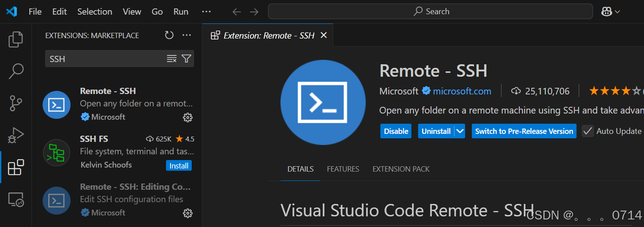The height and width of the screenshot is (227, 644).
Task: Select the Extension: Remote - SSH editor tab
Action: [268, 35]
